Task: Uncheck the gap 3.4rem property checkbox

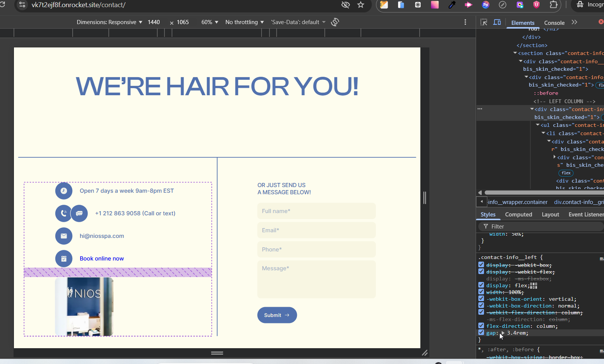Action: click(481, 332)
